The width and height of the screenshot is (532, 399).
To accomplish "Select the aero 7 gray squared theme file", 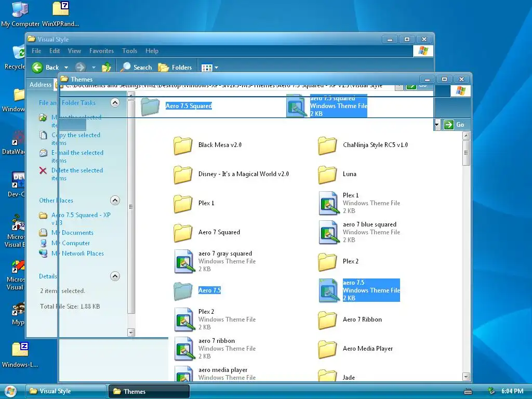I will pyautogui.click(x=215, y=261).
